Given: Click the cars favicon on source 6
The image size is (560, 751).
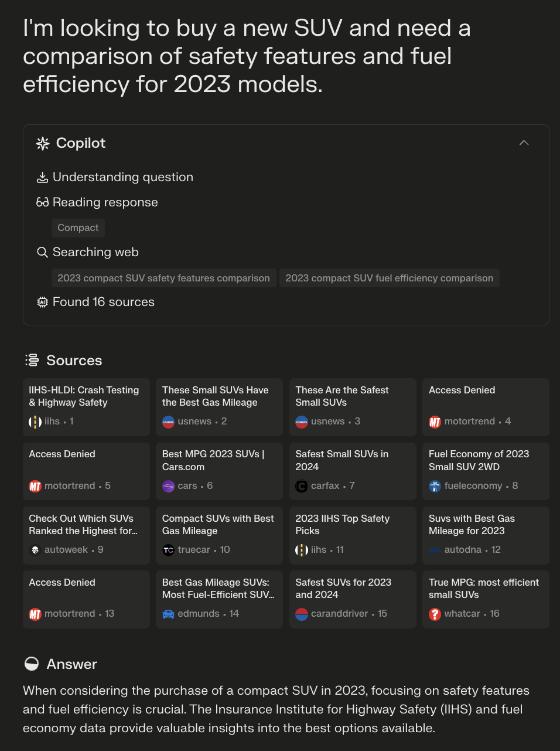Looking at the screenshot, I should tap(168, 486).
